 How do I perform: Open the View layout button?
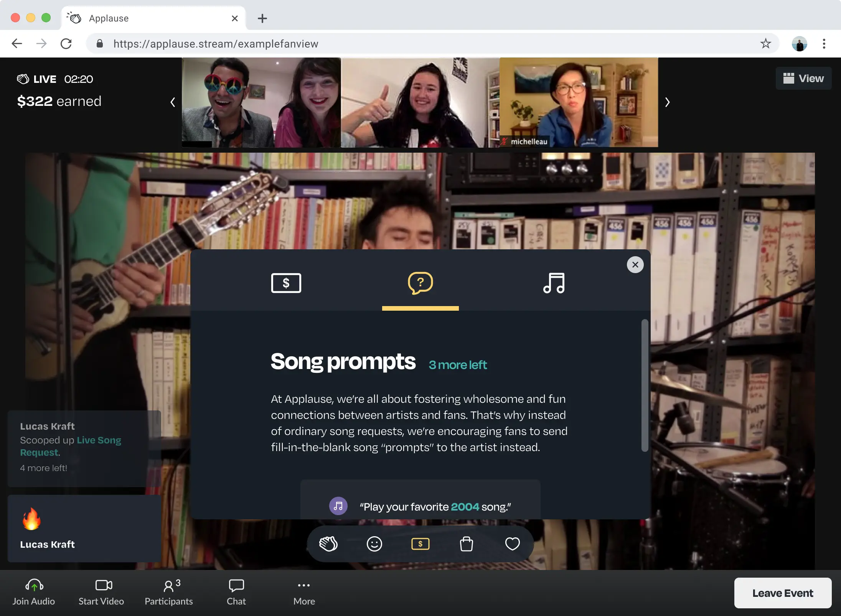[803, 78]
